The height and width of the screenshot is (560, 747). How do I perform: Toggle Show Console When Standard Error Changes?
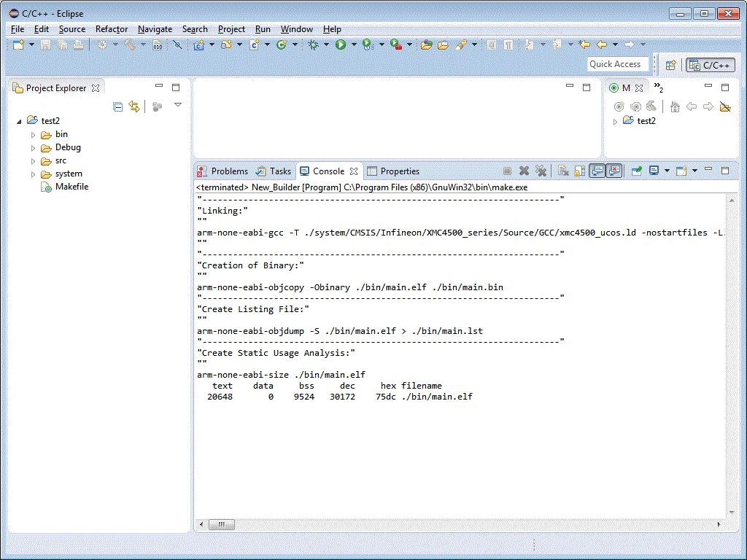[x=614, y=171]
